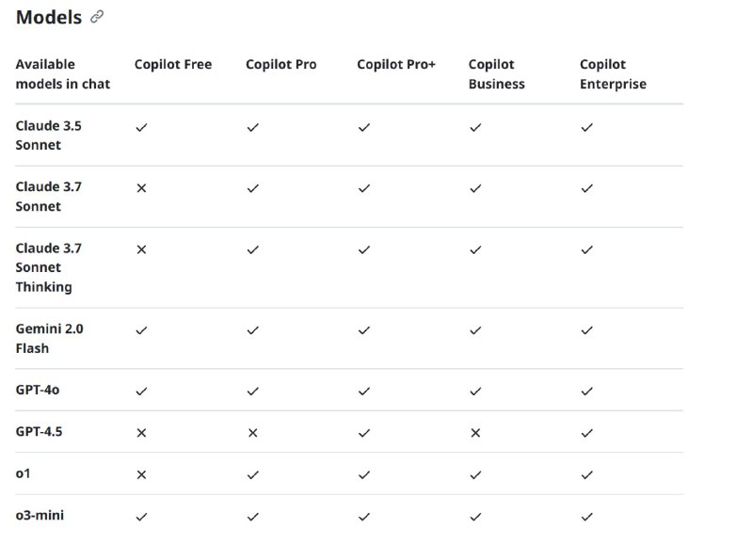Click the Copilot Pro+ column header
Viewport: 753px width, 560px height.
pyautogui.click(x=396, y=65)
